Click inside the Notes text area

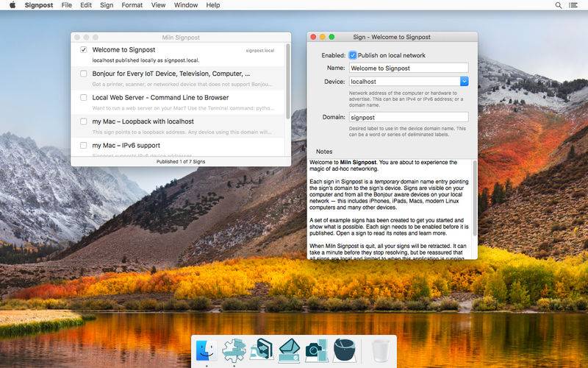pos(390,209)
